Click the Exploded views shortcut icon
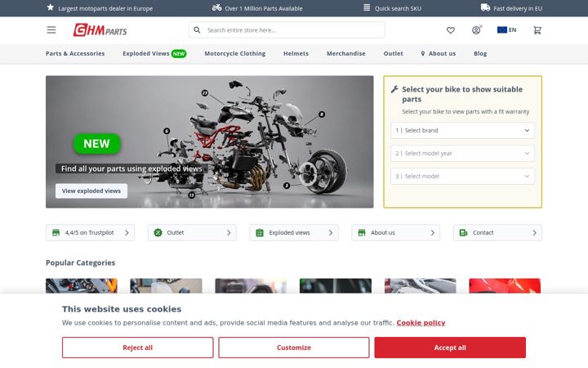Image resolution: width=588 pixels, height=368 pixels. click(x=260, y=233)
